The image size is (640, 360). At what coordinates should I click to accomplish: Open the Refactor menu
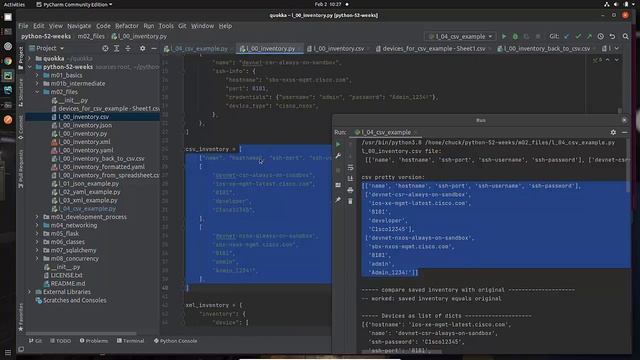[127, 26]
